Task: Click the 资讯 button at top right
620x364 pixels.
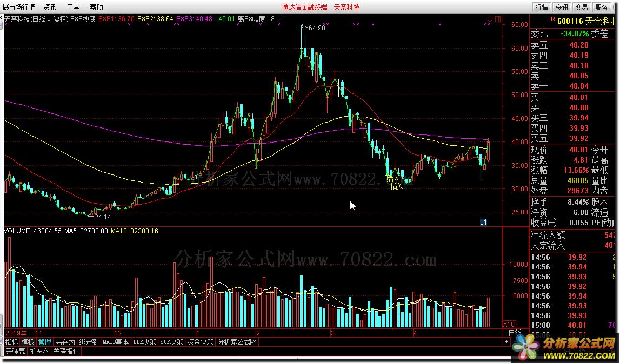Action: click(x=562, y=7)
